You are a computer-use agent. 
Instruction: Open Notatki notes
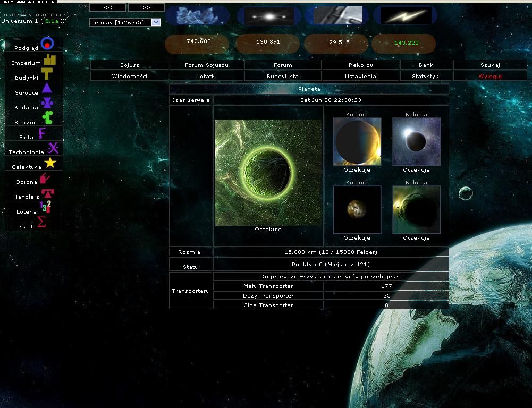206,76
